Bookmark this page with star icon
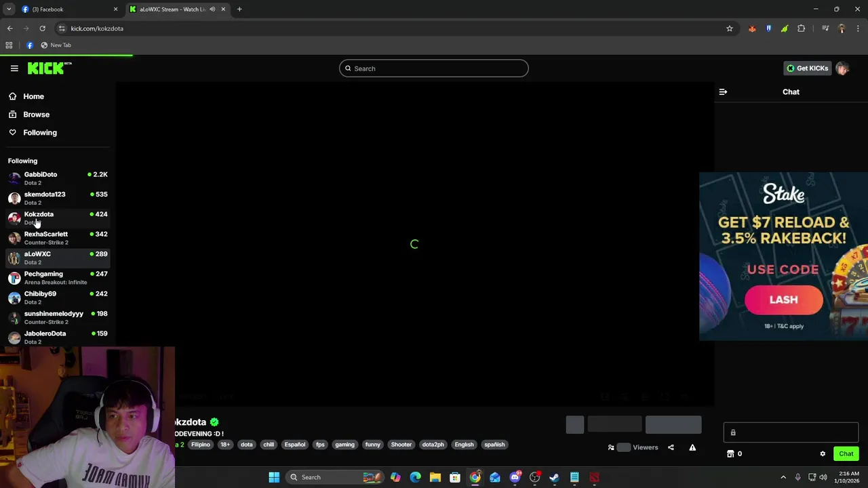 click(730, 28)
